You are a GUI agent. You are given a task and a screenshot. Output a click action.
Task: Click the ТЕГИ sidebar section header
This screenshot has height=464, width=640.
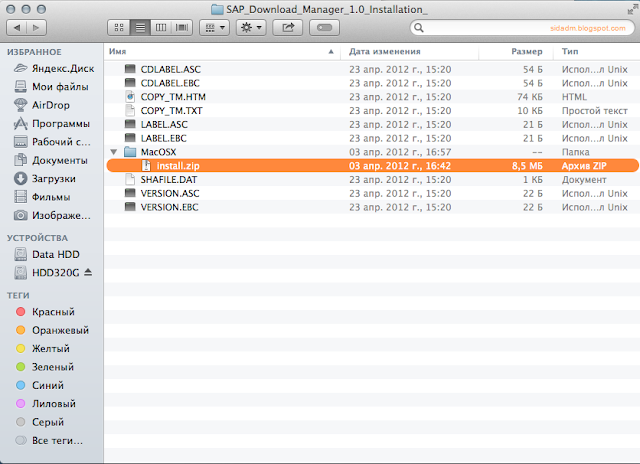click(x=18, y=295)
